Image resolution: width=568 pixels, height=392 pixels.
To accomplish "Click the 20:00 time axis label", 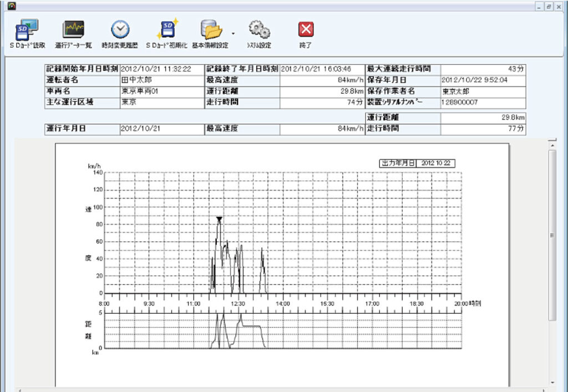I will [461, 304].
